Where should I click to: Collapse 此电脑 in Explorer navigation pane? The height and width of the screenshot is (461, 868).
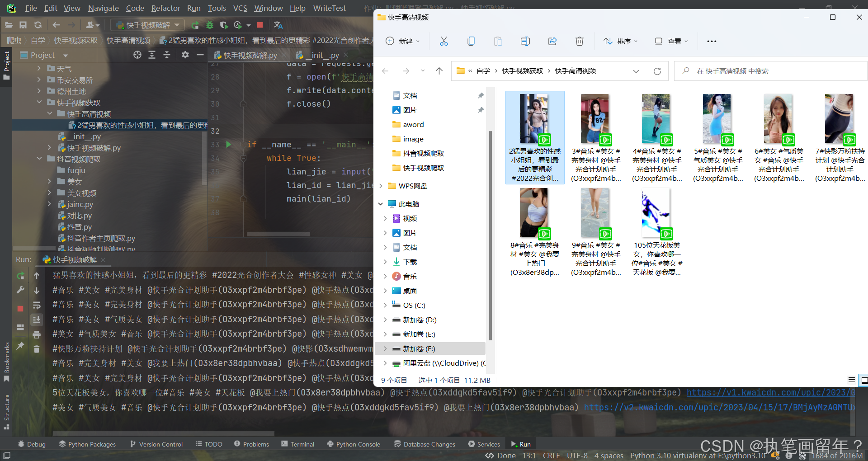click(381, 204)
